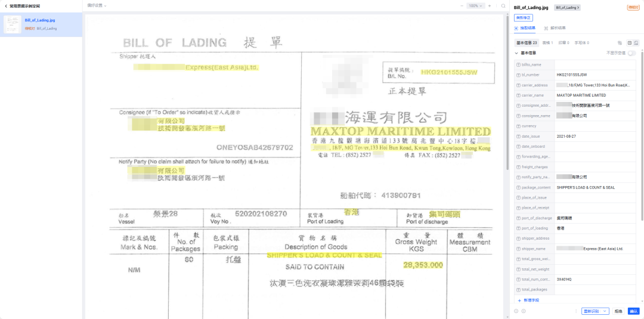The image size is (644, 319).
Task: Click the 新增字段 add field link
Action: coord(528,300)
